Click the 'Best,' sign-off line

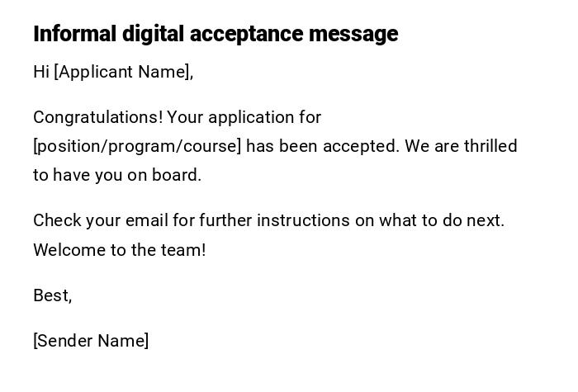53,295
